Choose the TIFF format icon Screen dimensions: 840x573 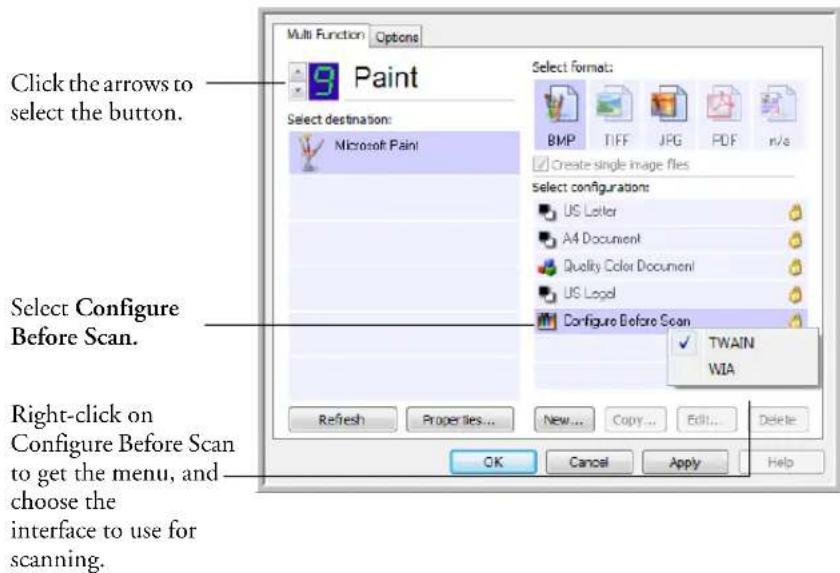[614, 105]
